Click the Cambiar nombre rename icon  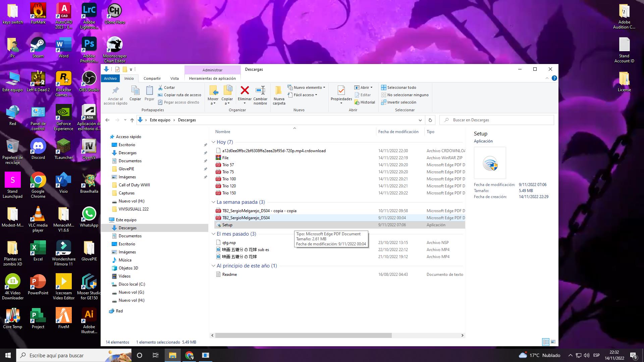pyautogui.click(x=260, y=90)
